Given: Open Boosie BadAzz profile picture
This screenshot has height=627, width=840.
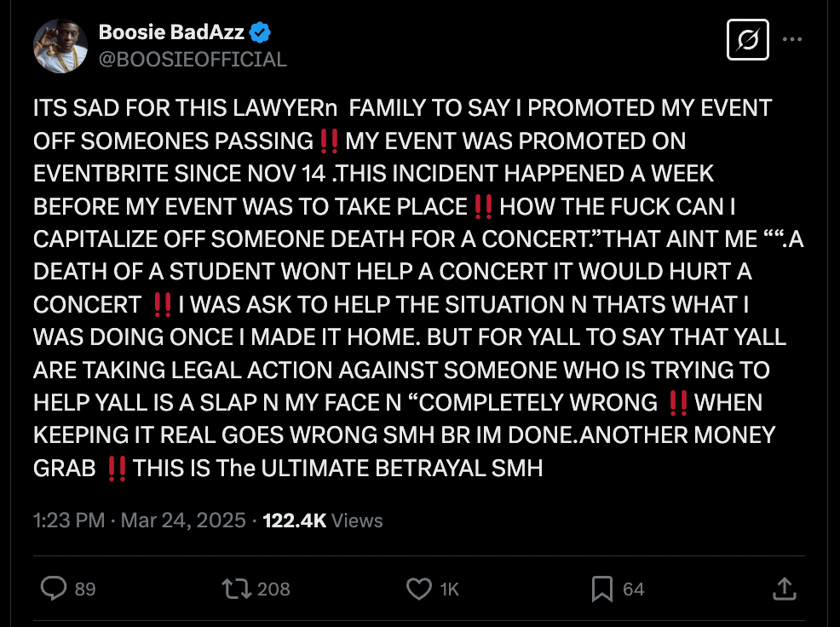Looking at the screenshot, I should point(60,46).
